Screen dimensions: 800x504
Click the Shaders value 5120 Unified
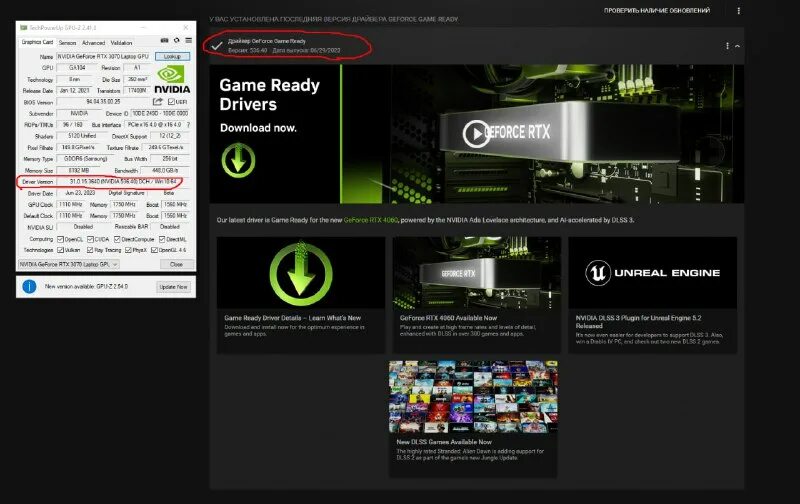point(82,136)
